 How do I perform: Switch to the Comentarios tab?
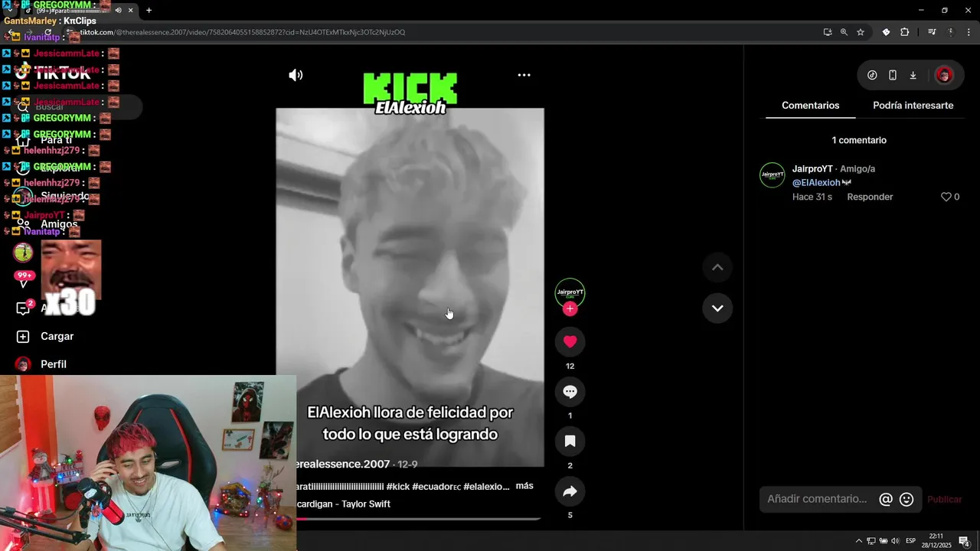coord(810,106)
